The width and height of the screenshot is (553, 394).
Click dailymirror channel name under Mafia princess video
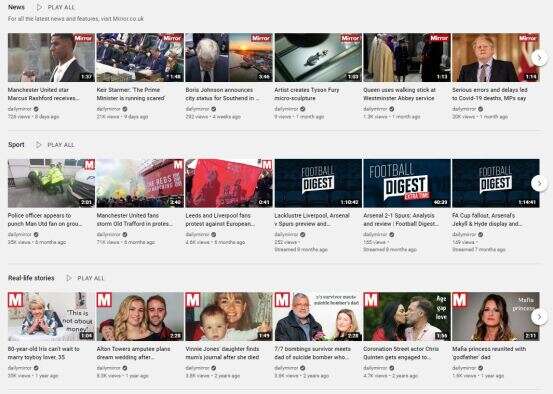pos(464,368)
